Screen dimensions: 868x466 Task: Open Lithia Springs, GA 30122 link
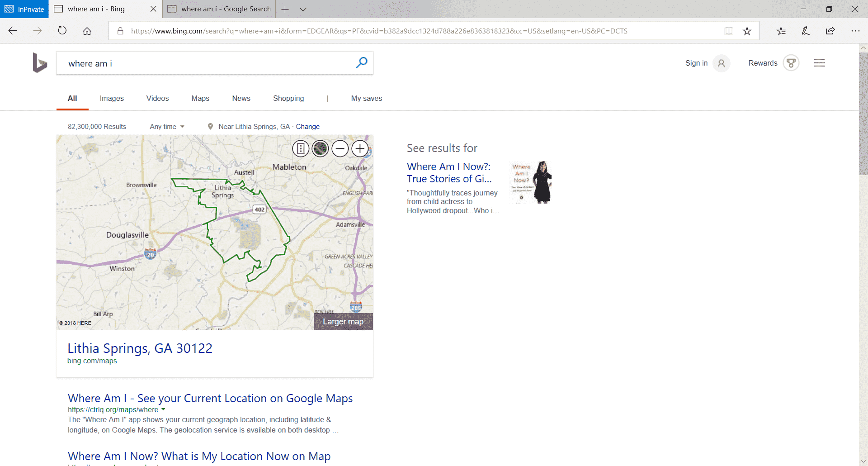(140, 348)
